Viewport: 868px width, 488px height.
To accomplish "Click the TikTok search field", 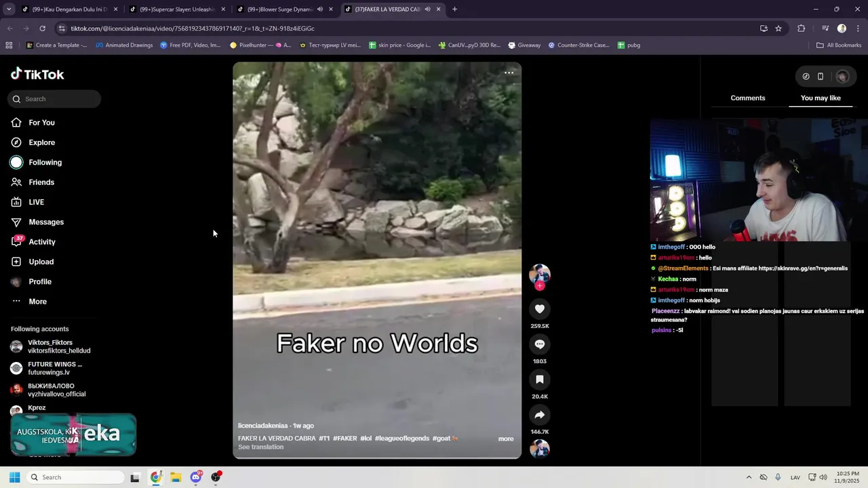I will (x=54, y=99).
